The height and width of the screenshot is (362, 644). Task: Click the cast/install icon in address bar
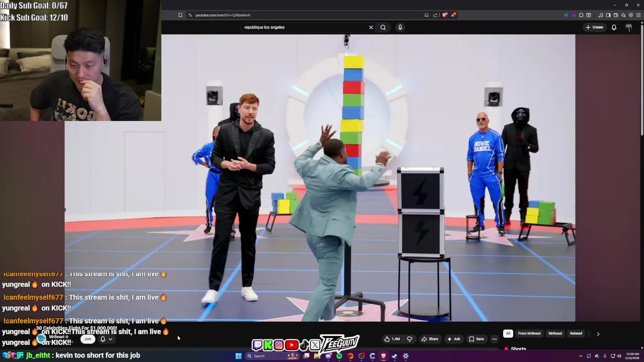pyautogui.click(x=427, y=15)
